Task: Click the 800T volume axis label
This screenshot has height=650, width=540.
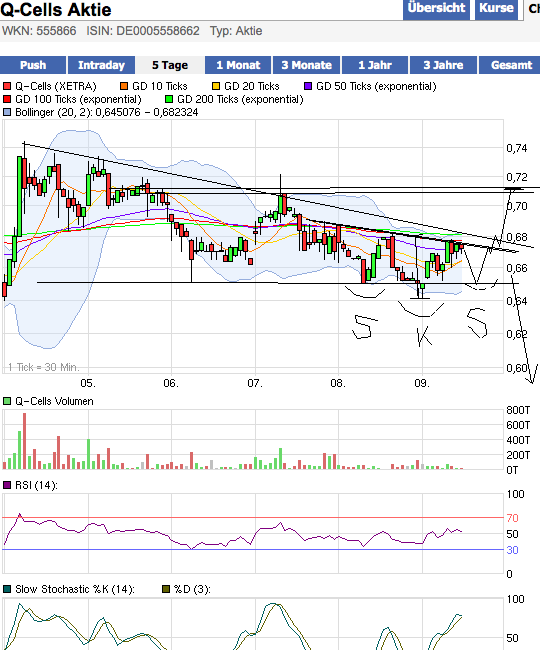Action: [x=518, y=410]
